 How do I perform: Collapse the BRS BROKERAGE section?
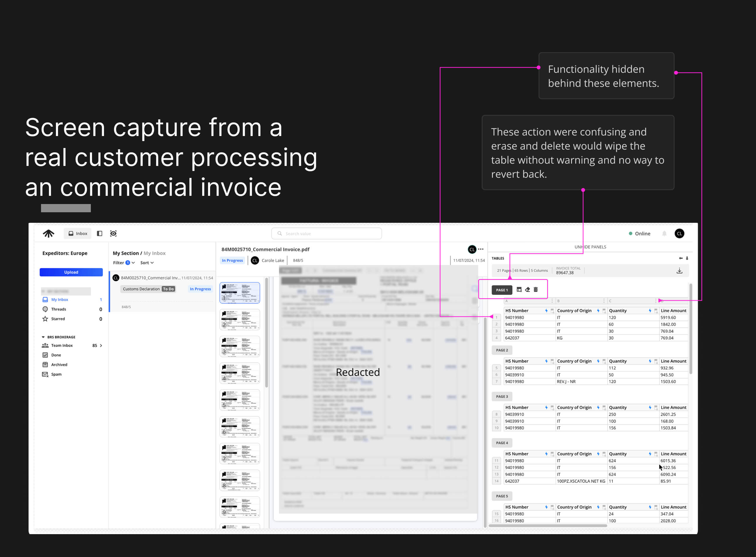coord(43,337)
